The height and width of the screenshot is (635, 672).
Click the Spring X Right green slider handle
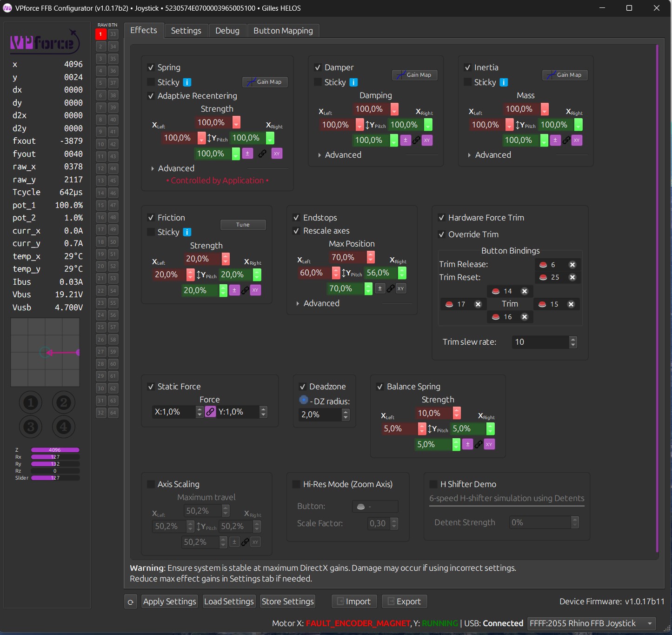click(x=270, y=138)
